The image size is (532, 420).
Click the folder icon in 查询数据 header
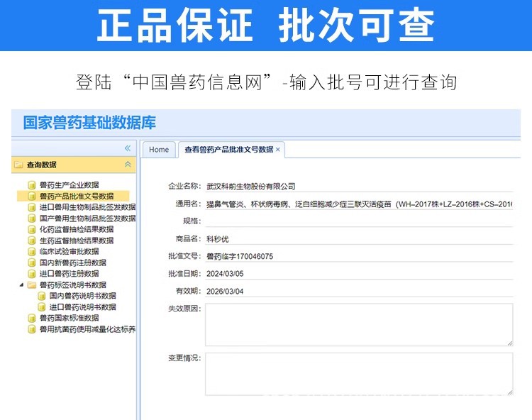click(18, 165)
